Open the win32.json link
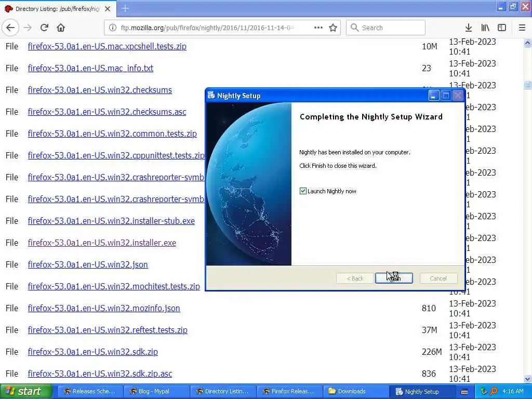The width and height of the screenshot is (532, 399). tap(88, 264)
